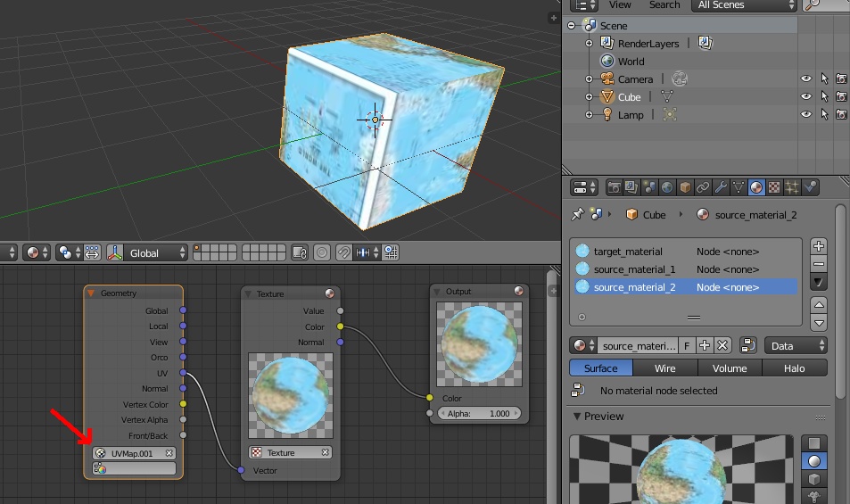Open the All Scenes display dropdown
This screenshot has width=850, height=504.
(744, 4)
